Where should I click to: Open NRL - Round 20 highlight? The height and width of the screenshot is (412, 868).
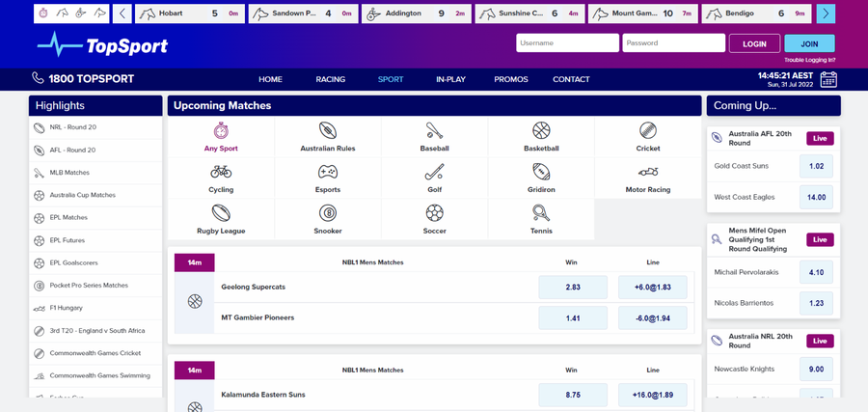pyautogui.click(x=95, y=127)
